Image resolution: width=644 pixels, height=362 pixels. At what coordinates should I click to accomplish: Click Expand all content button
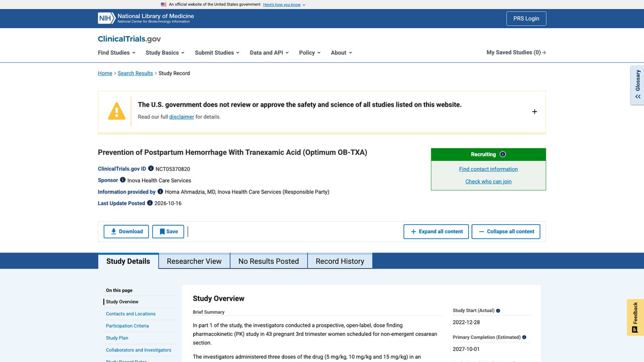pos(436,231)
